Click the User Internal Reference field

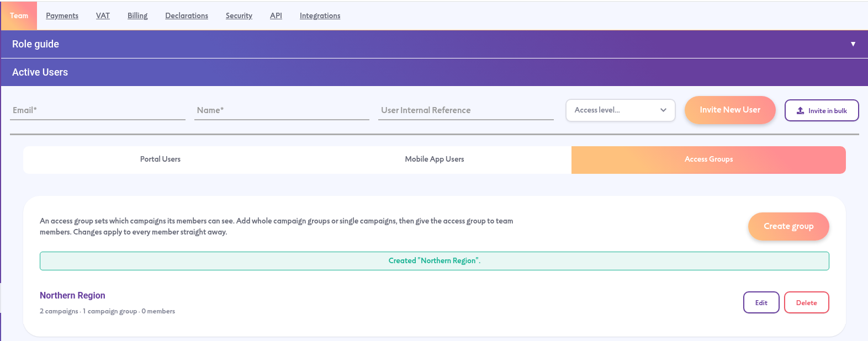coord(466,110)
